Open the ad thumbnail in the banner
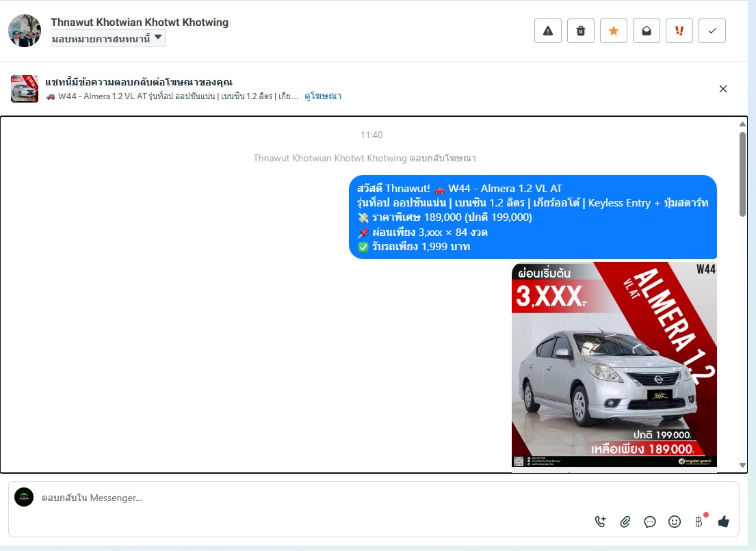The image size is (756, 551). tap(25, 89)
